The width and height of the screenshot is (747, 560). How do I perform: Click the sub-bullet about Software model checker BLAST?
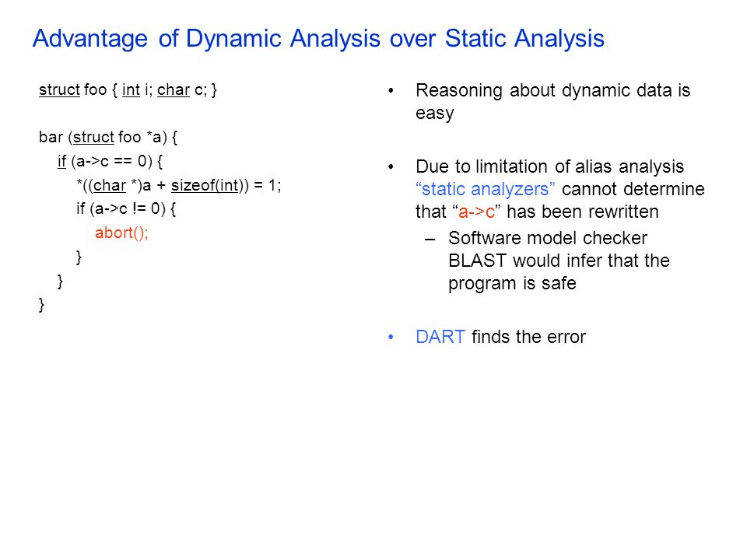click(559, 261)
